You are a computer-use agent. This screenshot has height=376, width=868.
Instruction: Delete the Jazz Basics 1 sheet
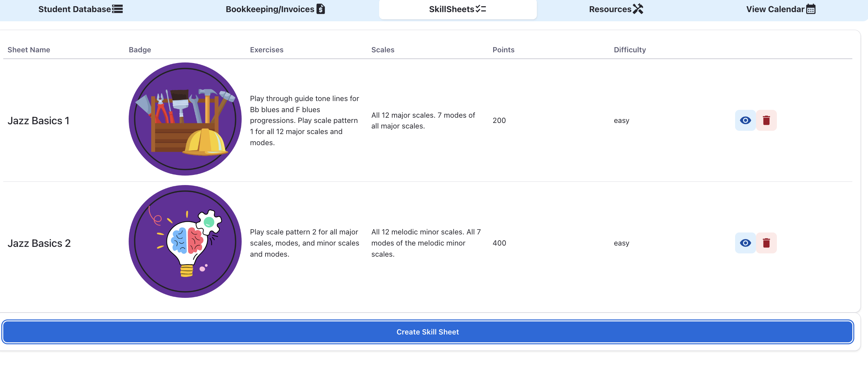(766, 120)
